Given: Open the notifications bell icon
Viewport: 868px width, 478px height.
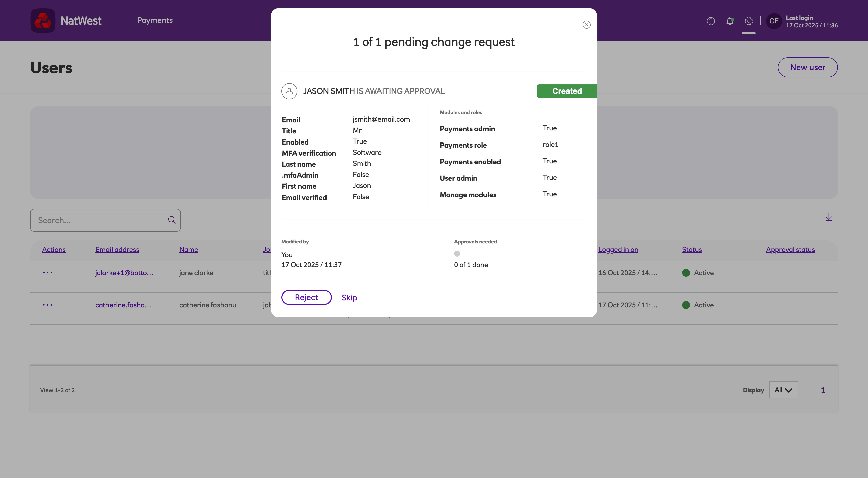Looking at the screenshot, I should pyautogui.click(x=730, y=21).
